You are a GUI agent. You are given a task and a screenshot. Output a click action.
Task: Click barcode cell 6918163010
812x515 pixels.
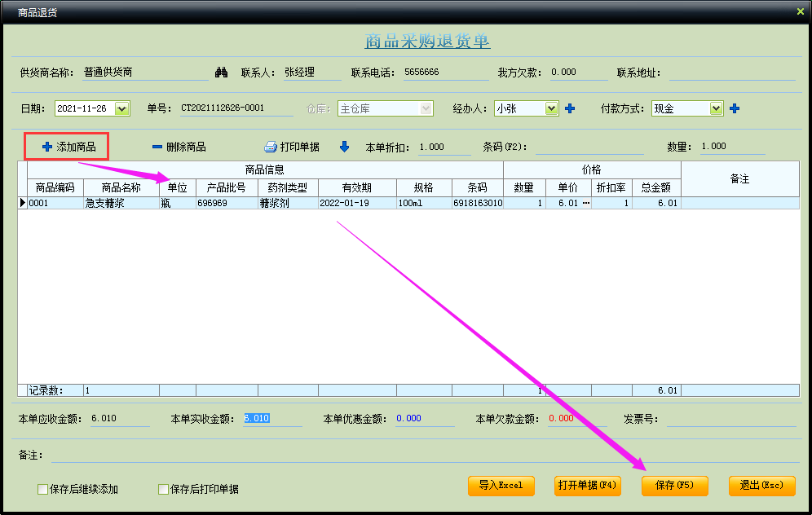(x=478, y=203)
